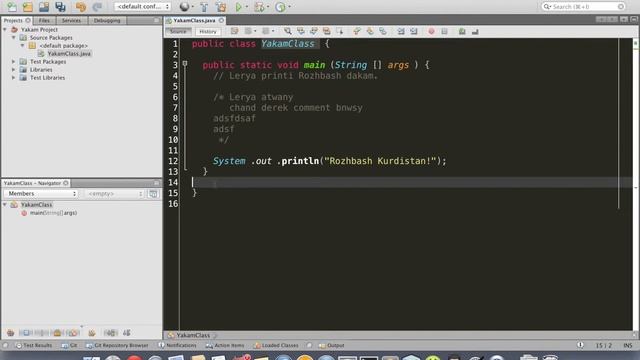Start macro recording with red circle icon

431,31
